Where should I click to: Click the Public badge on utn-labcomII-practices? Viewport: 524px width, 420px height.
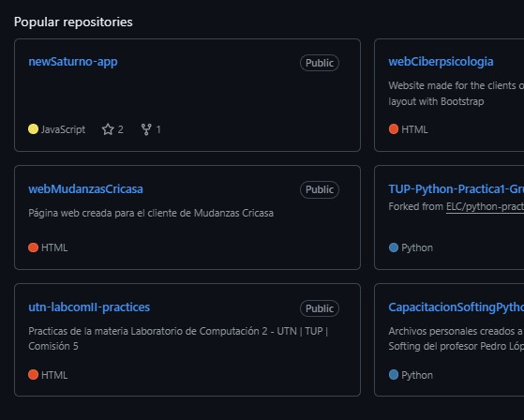(320, 308)
